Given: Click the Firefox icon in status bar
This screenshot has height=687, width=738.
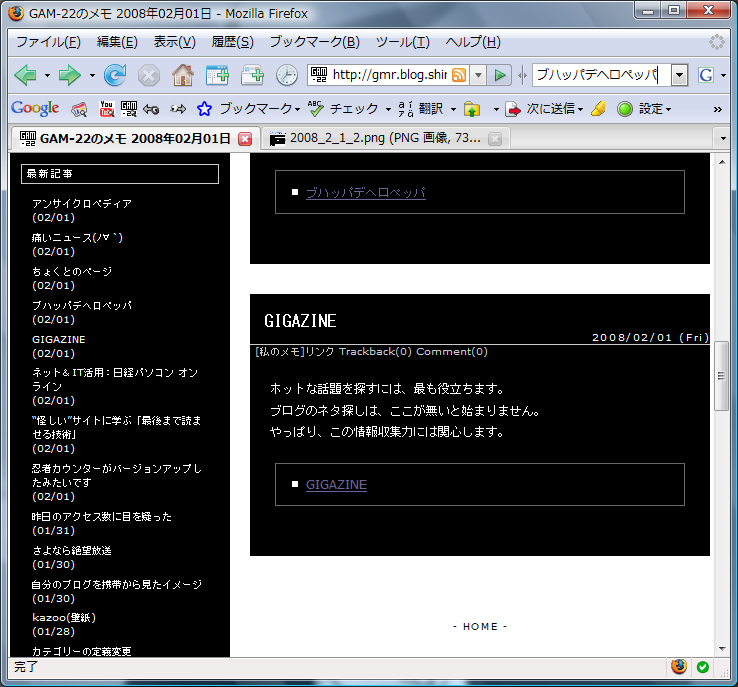Looking at the screenshot, I should pos(679,667).
